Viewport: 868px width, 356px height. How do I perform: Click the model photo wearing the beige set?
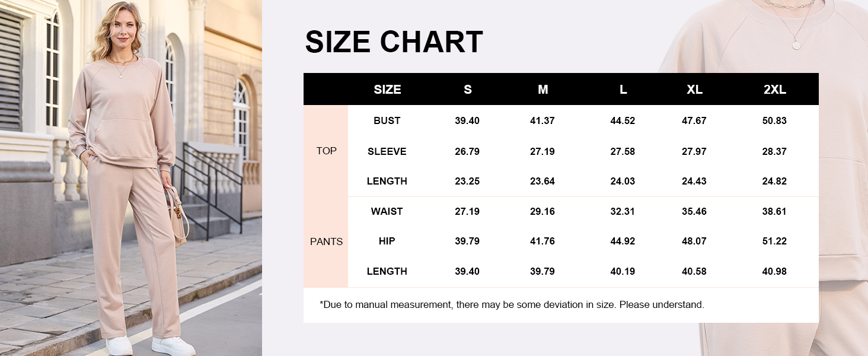coord(130,178)
